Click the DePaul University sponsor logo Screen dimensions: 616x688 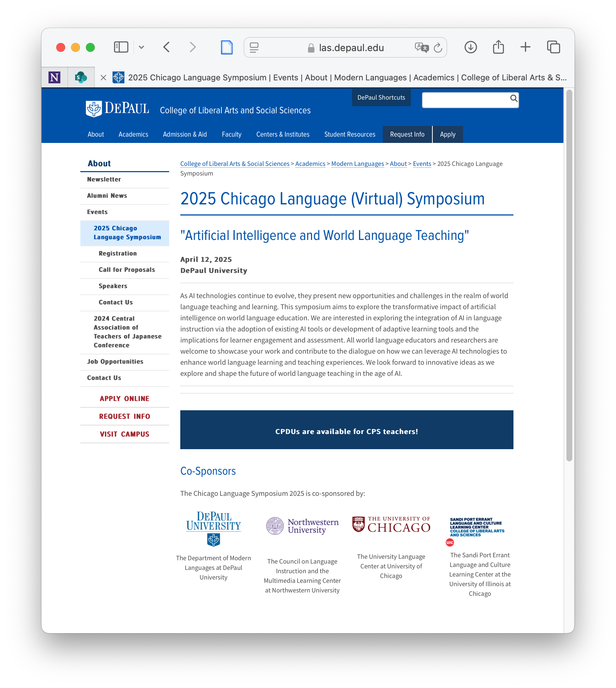click(214, 529)
